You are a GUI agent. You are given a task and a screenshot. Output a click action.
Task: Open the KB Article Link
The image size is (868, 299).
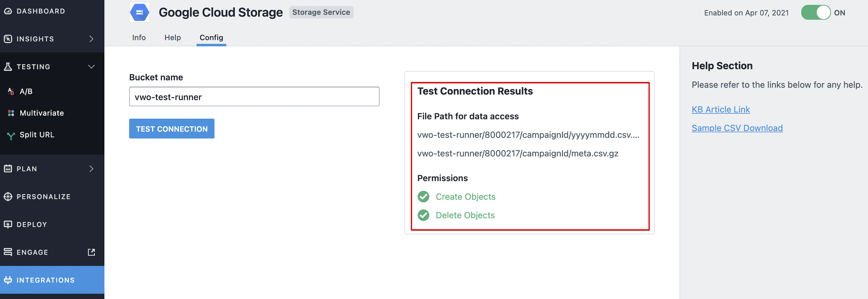tap(721, 109)
